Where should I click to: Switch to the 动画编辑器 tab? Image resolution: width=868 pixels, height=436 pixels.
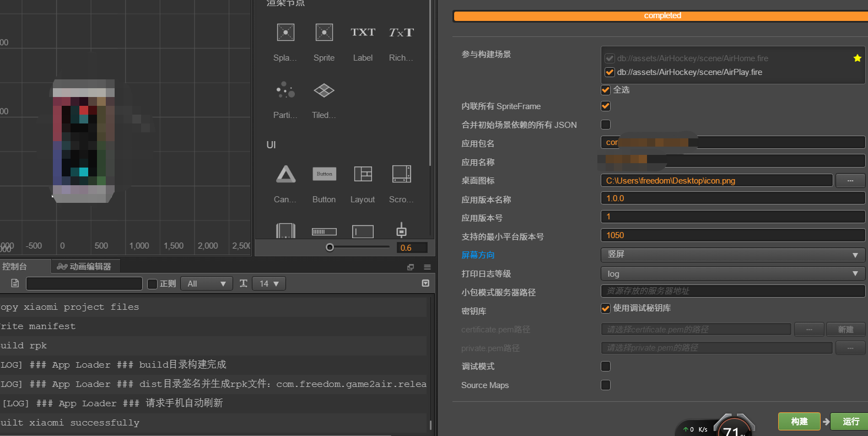(x=85, y=266)
